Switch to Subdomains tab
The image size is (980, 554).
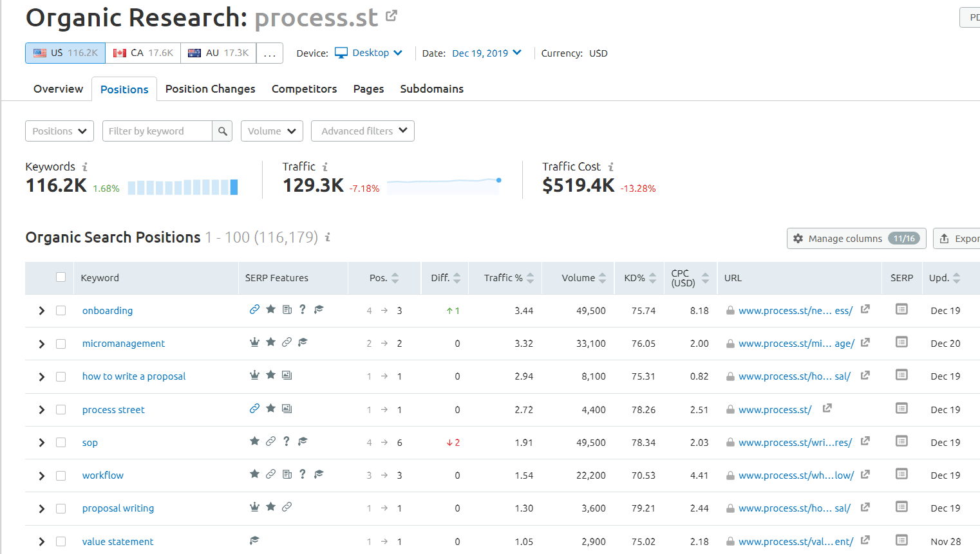[x=431, y=89]
